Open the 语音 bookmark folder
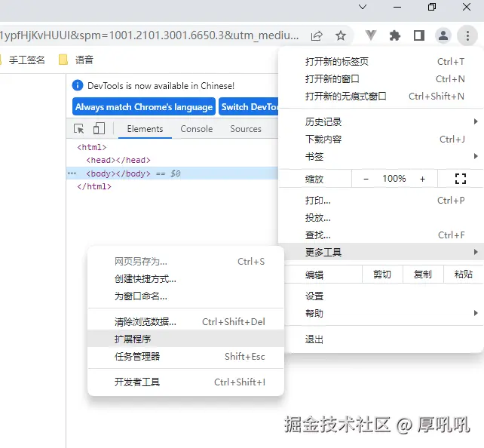Screen dimensions: 484x448 [x=76, y=60]
